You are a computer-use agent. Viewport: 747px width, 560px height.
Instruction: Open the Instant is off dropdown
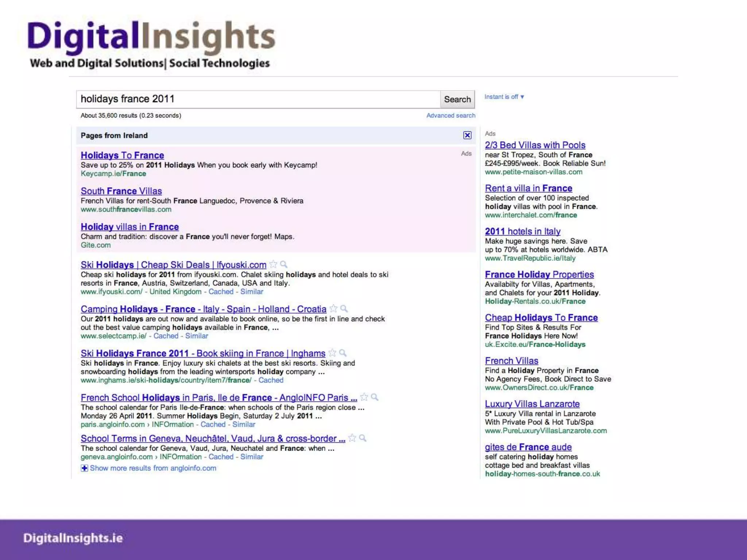(504, 97)
